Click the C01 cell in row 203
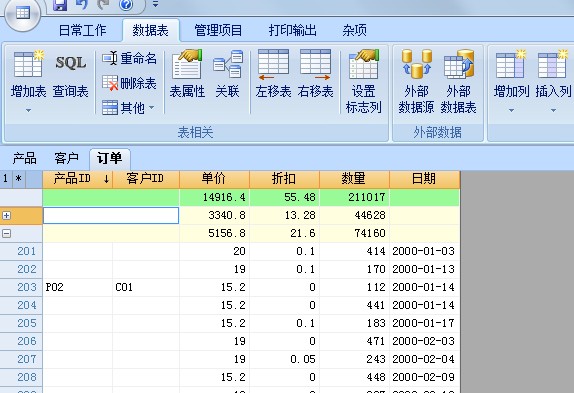Viewport: 574px width, 393px height. 146,287
